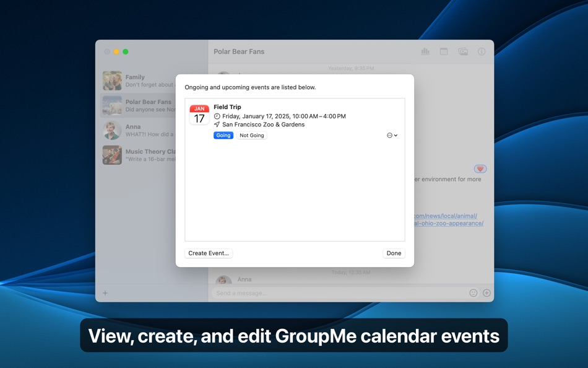Click the yellow minimize window button

coord(116,51)
